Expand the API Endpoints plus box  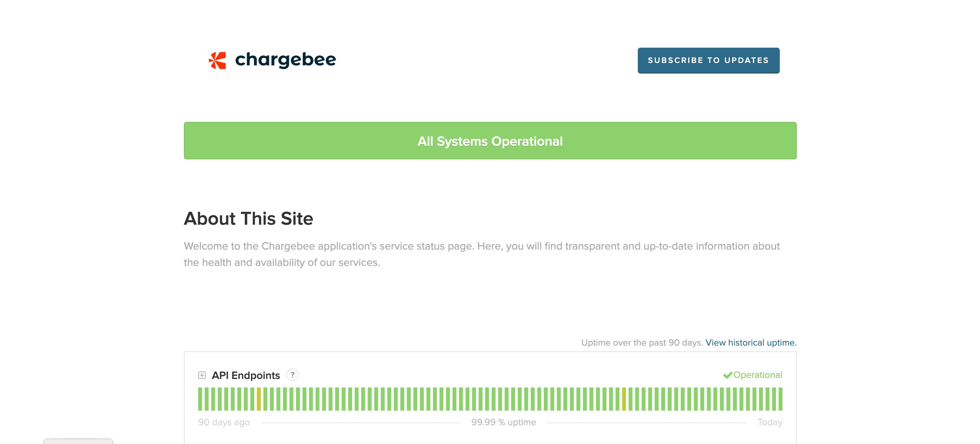pos(202,375)
